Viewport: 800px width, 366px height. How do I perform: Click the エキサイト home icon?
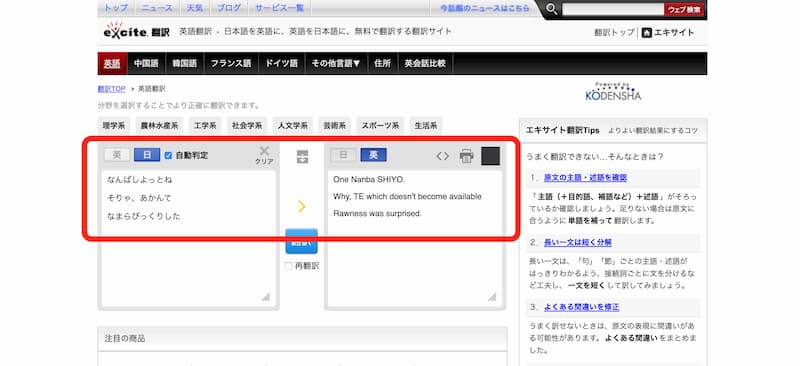click(x=646, y=33)
